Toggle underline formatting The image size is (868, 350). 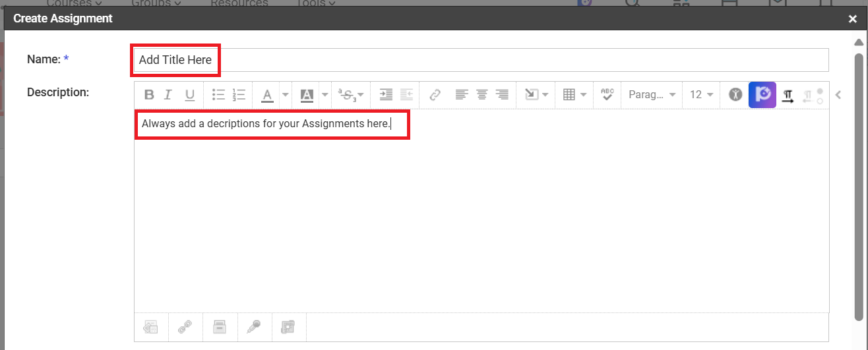pyautogui.click(x=189, y=95)
